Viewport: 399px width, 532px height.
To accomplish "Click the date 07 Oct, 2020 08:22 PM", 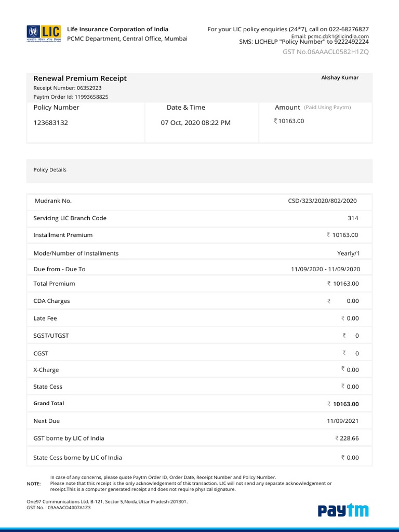I will pos(195,123).
